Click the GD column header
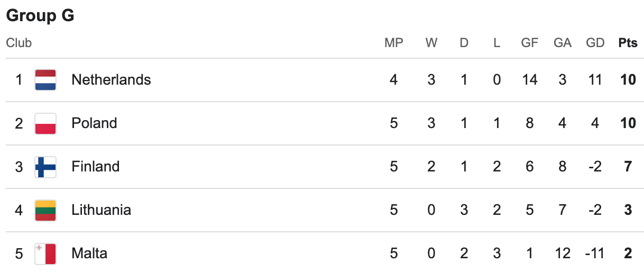The image size is (644, 272). click(595, 43)
